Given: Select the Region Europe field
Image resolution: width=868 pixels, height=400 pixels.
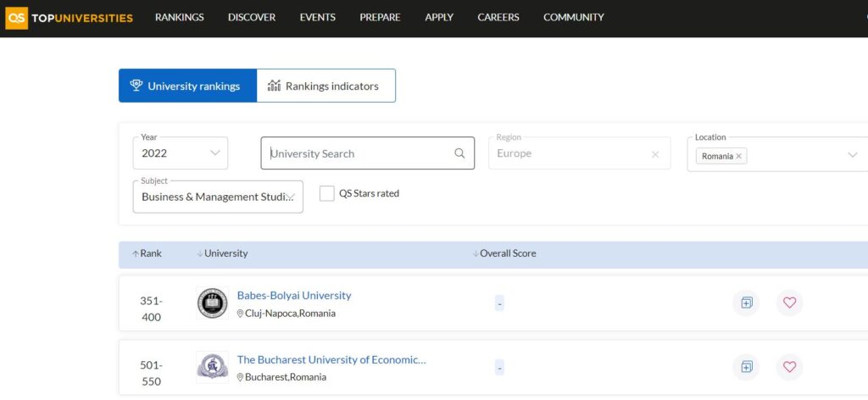Looking at the screenshot, I should coord(580,153).
